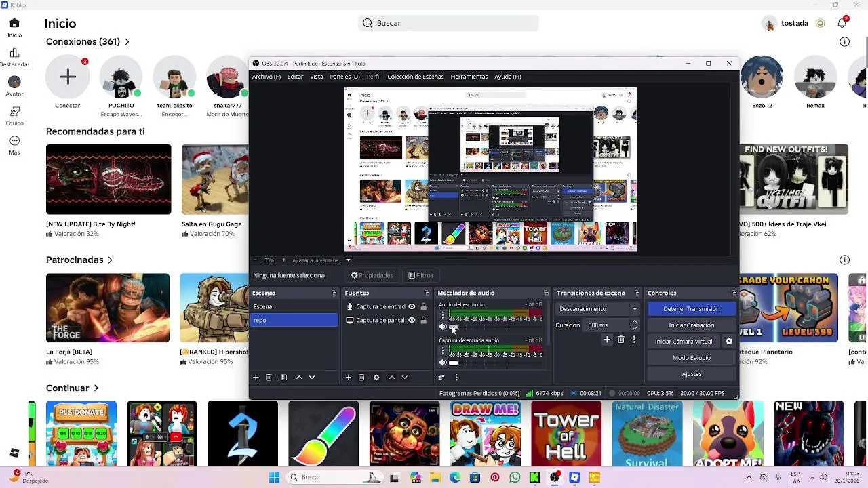The image size is (868, 488).
Task: Mute Audio del escritorio speaker
Action: tap(443, 327)
